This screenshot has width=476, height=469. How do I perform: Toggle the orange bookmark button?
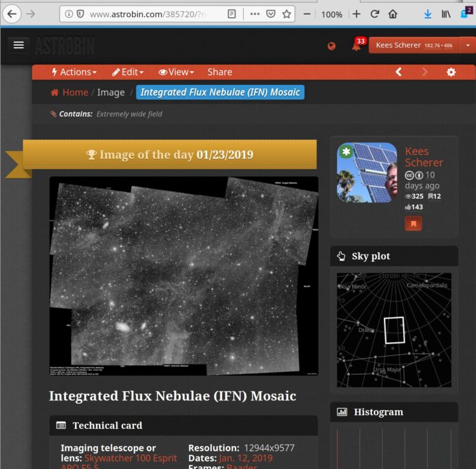pyautogui.click(x=413, y=224)
